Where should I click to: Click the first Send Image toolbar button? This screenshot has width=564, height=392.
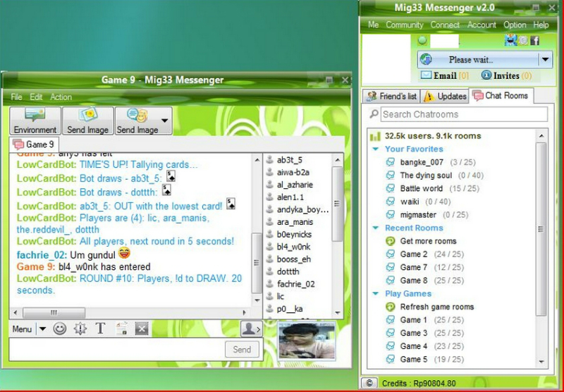click(88, 121)
